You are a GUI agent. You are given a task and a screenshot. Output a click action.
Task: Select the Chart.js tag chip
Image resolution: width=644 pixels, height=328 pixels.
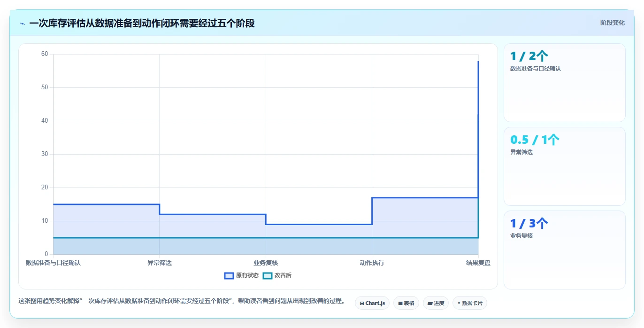[372, 303]
